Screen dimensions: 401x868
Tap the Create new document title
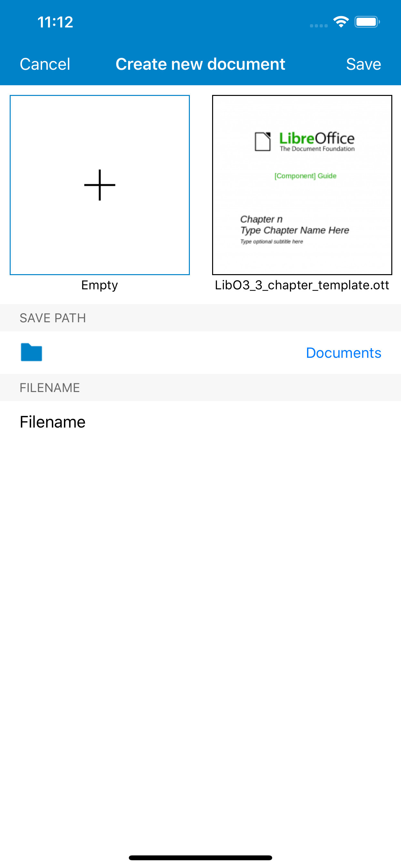[x=200, y=64]
